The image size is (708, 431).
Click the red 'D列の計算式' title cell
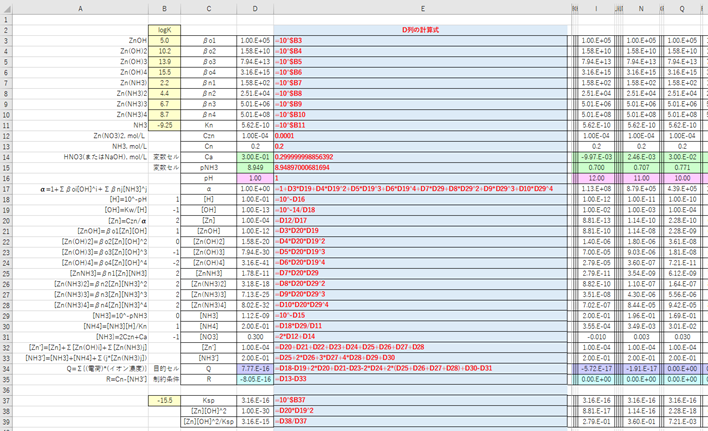[420, 30]
